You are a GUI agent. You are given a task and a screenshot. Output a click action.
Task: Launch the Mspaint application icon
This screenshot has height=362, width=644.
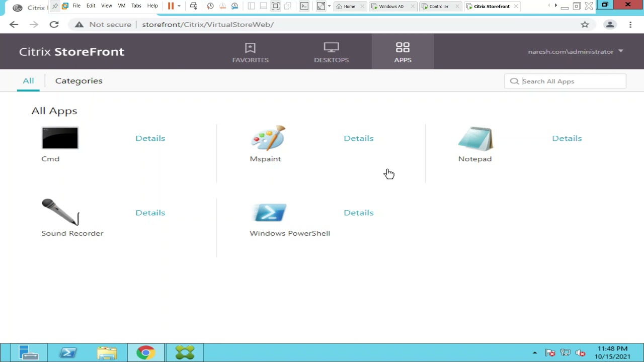coord(268,138)
